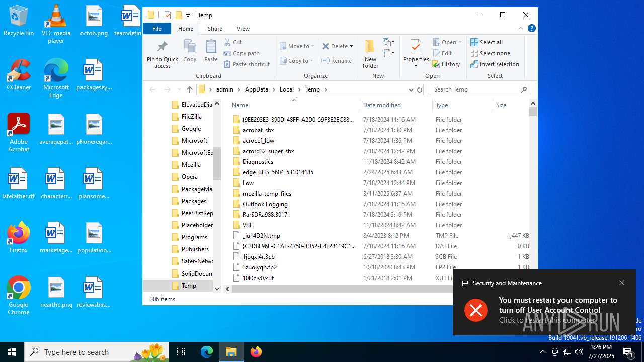Sort by the Type column header
644x362 pixels.
[462, 105]
